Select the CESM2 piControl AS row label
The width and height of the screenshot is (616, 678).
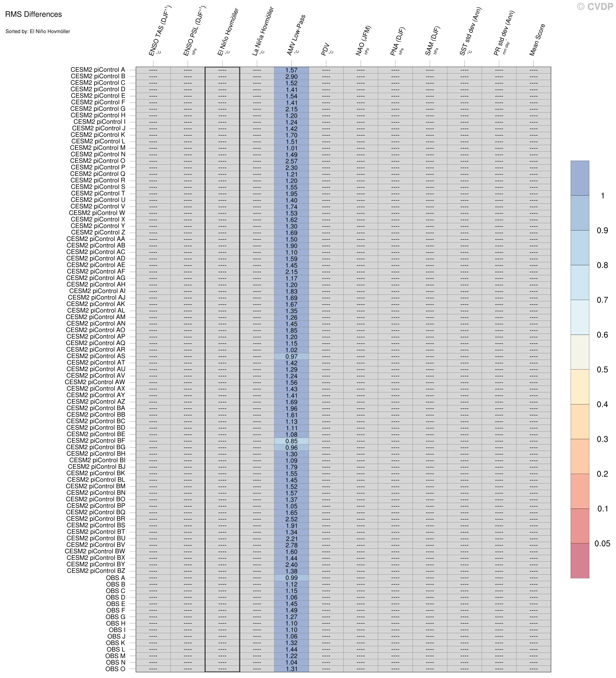96,356
